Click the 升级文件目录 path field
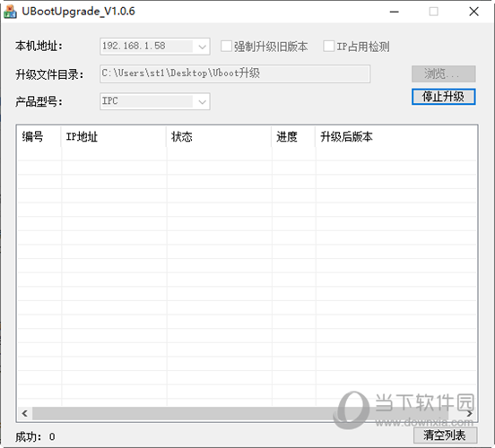The width and height of the screenshot is (495, 448). 235,73
